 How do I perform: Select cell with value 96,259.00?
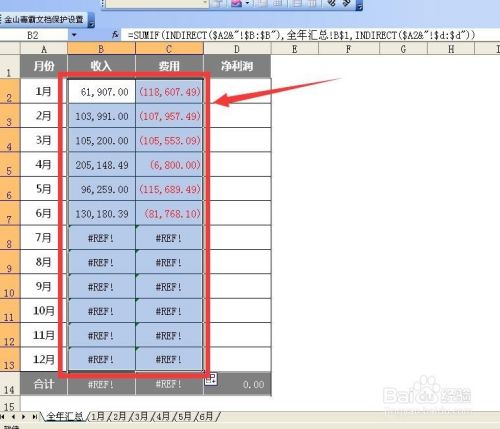pos(102,189)
